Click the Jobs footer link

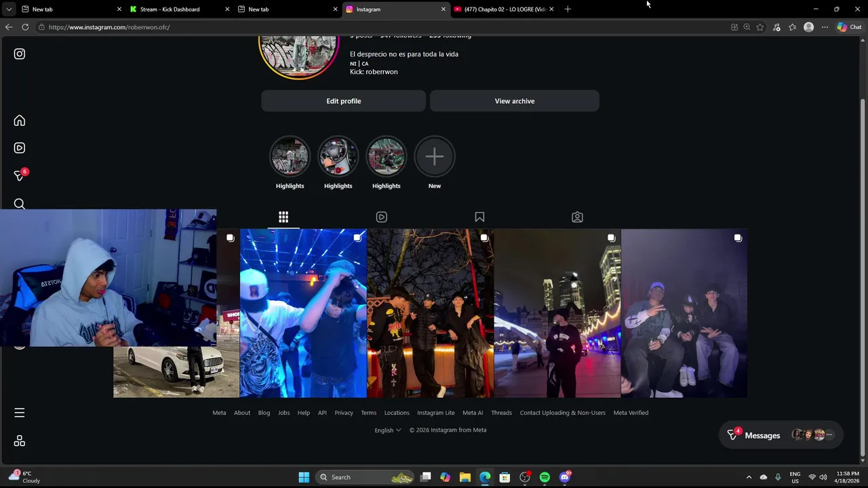pyautogui.click(x=283, y=413)
